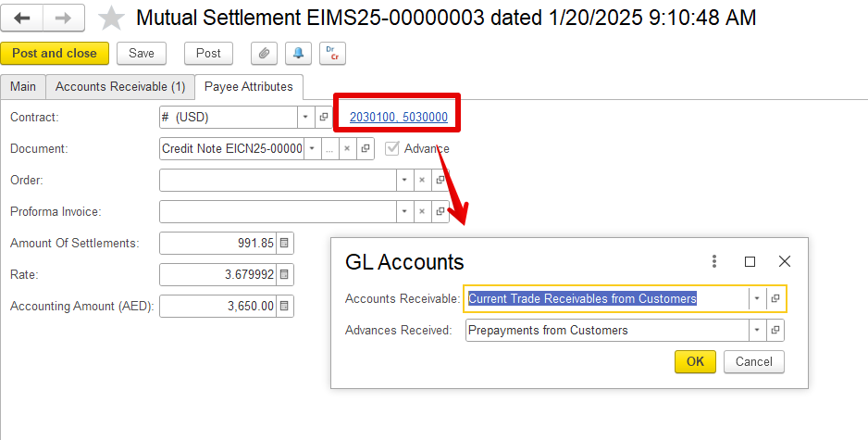Viewport: 868px width, 440px height.
Task: Switch to Accounts Receivable (1) tab
Action: (x=120, y=87)
